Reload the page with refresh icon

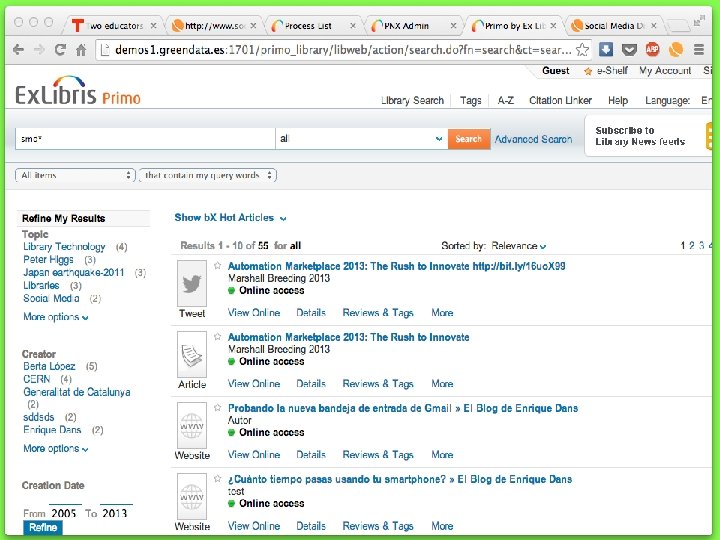click(x=60, y=49)
